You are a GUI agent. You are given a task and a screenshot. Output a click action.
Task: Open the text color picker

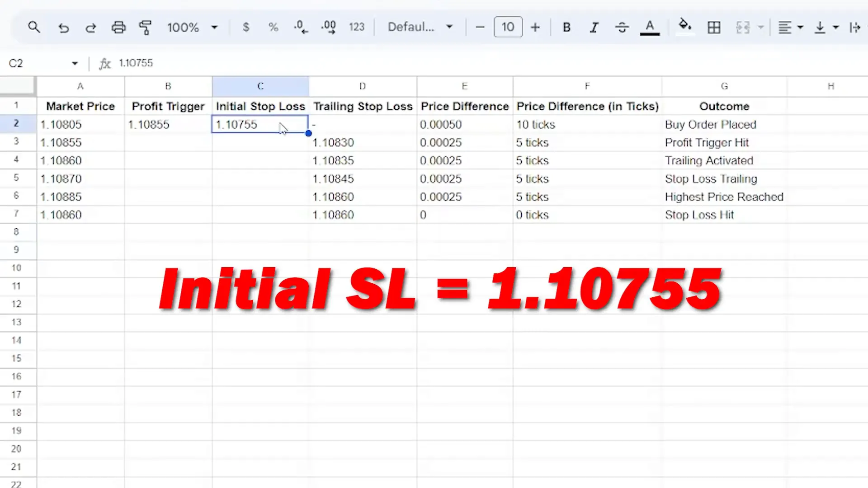650,28
